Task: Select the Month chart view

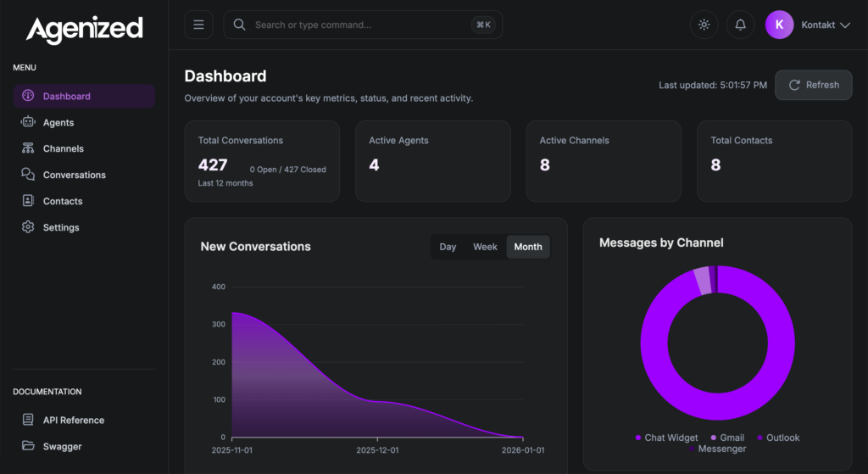Action: [x=527, y=247]
